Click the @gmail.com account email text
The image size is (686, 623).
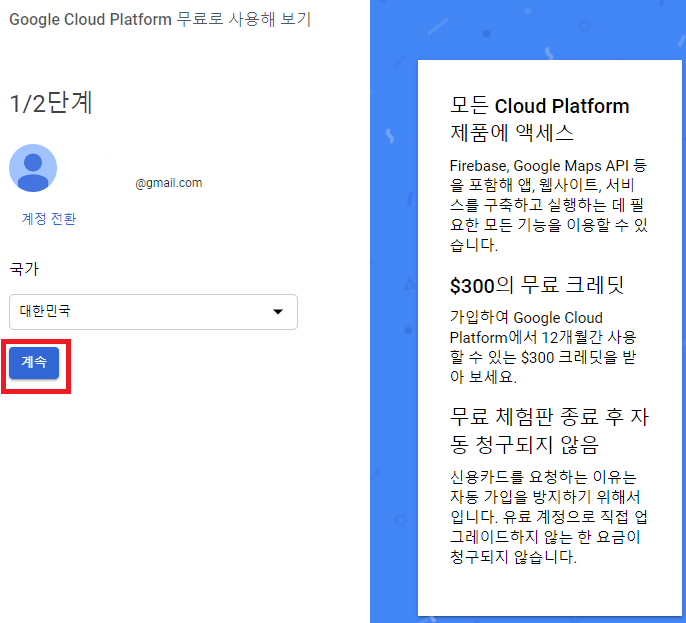click(x=168, y=183)
